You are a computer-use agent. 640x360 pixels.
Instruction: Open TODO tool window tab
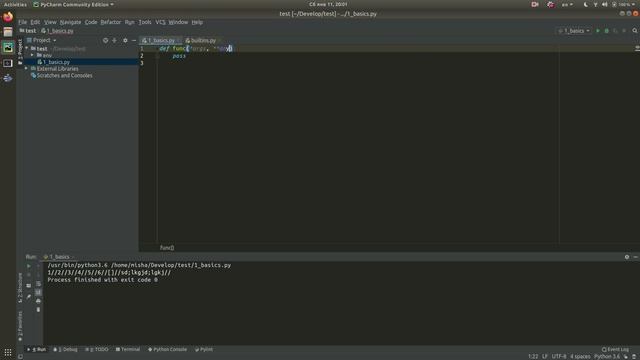97,349
